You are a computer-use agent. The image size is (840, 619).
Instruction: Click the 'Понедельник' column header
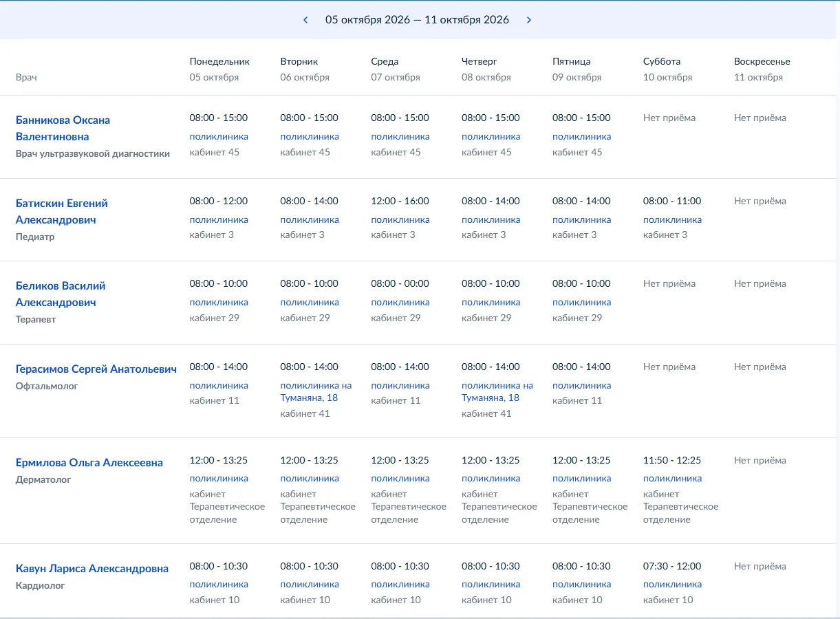219,61
